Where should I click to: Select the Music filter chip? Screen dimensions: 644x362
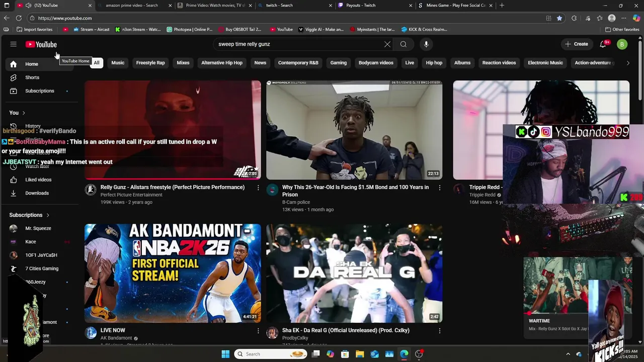(x=118, y=63)
